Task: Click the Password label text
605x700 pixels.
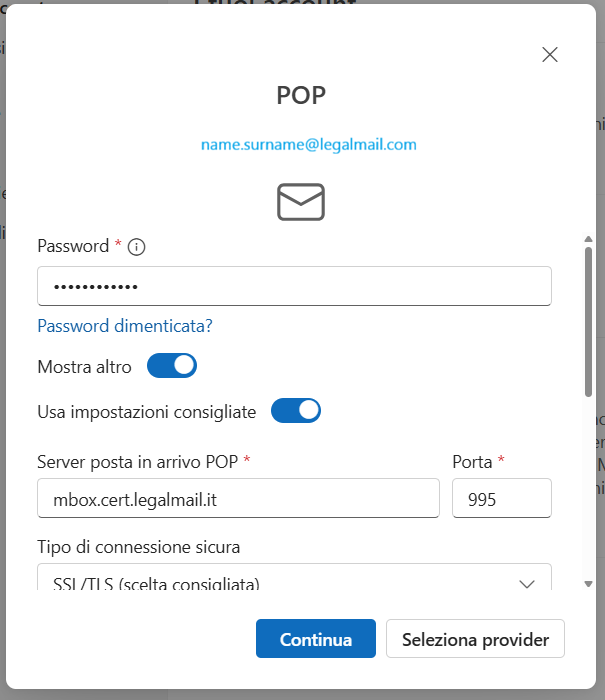Action: [73, 246]
